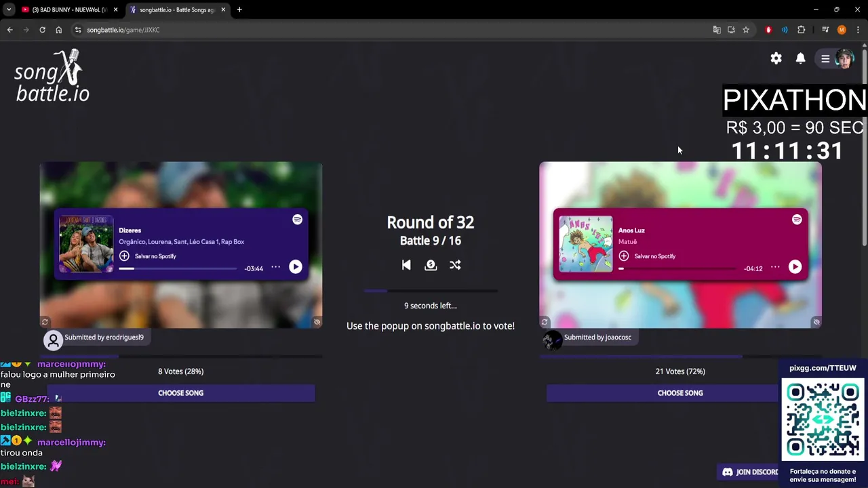Screen dimensions: 868x488
Task: Choose the Dizeres song
Action: pyautogui.click(x=180, y=393)
